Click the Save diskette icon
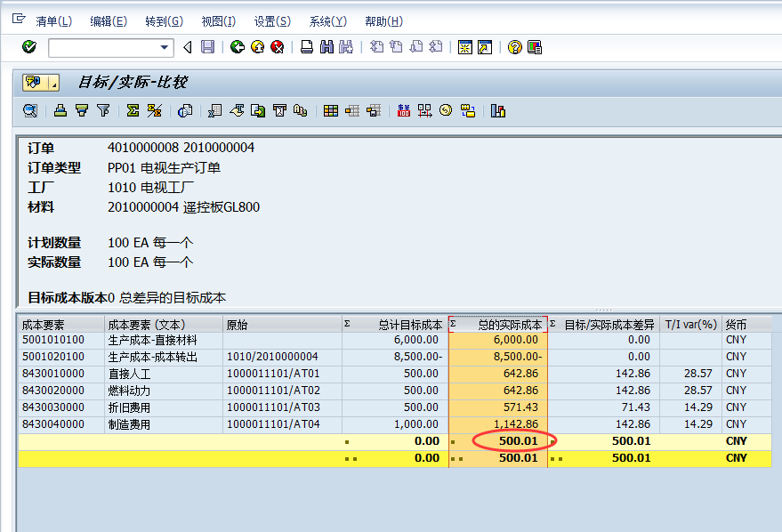Image resolution: width=782 pixels, height=532 pixels. tap(207, 47)
